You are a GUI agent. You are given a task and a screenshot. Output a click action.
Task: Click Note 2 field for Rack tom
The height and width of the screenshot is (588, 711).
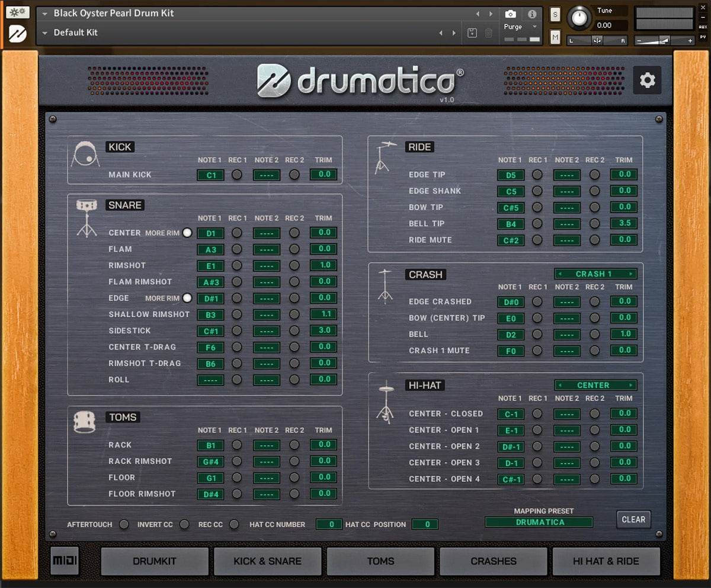coord(267,445)
